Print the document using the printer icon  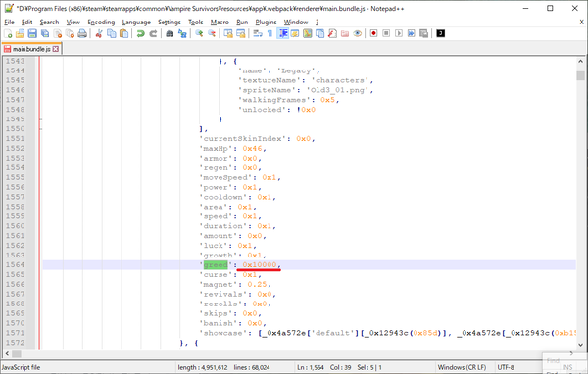[82, 34]
